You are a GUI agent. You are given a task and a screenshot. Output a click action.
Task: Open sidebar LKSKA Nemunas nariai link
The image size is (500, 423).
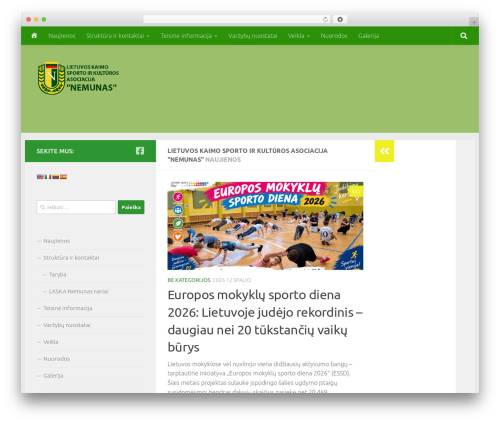(x=79, y=291)
